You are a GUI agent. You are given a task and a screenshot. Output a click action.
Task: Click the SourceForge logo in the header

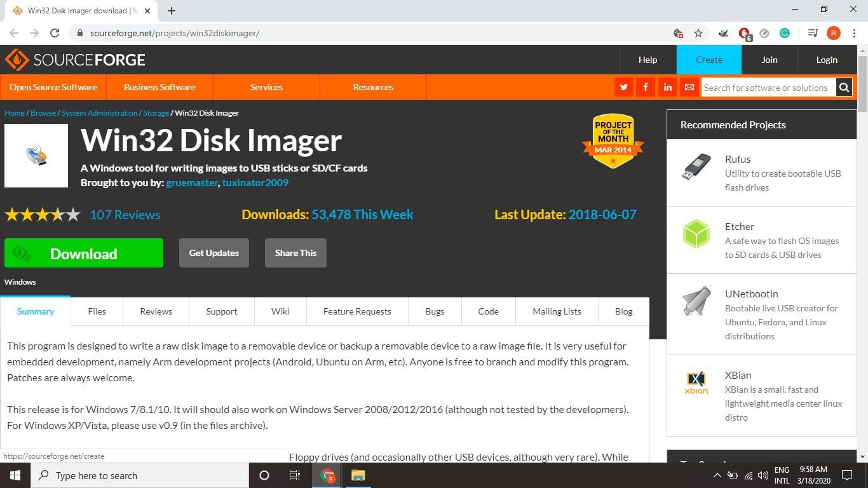tap(75, 60)
